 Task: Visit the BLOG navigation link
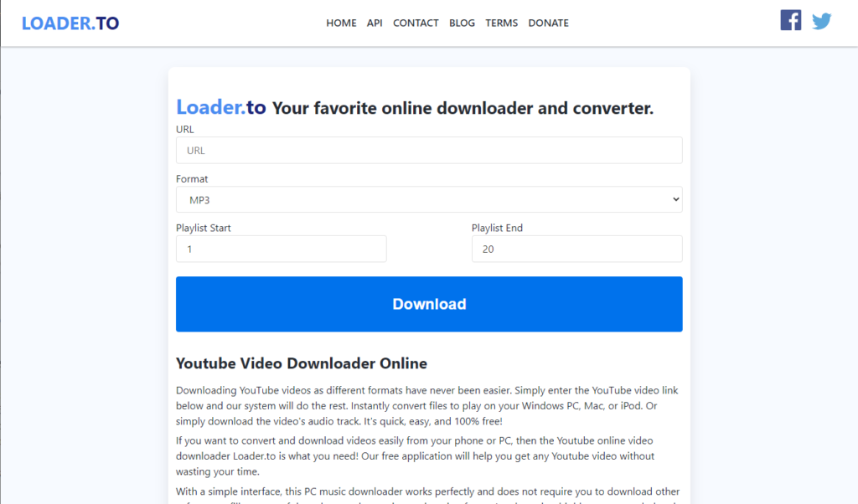[462, 23]
